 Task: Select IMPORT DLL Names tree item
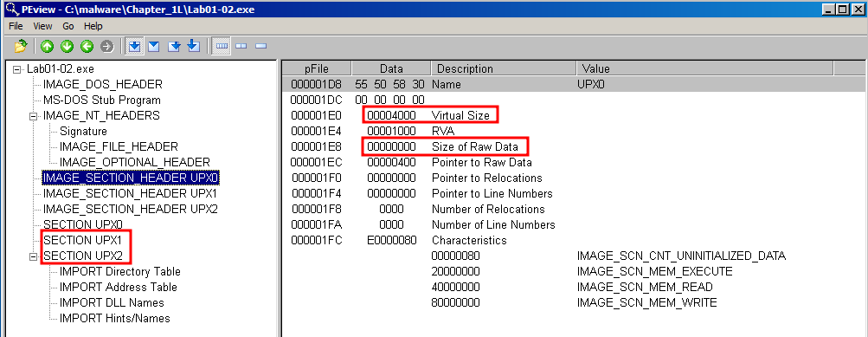112,302
